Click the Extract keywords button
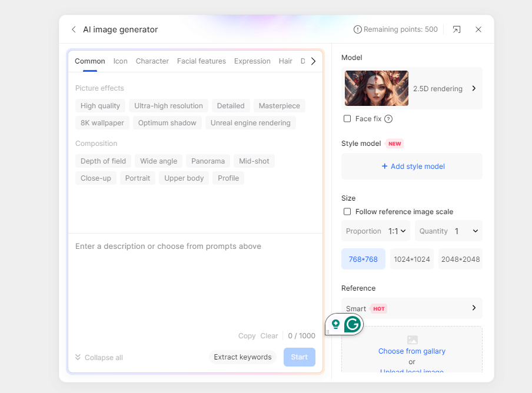The image size is (532, 393). [x=242, y=357]
